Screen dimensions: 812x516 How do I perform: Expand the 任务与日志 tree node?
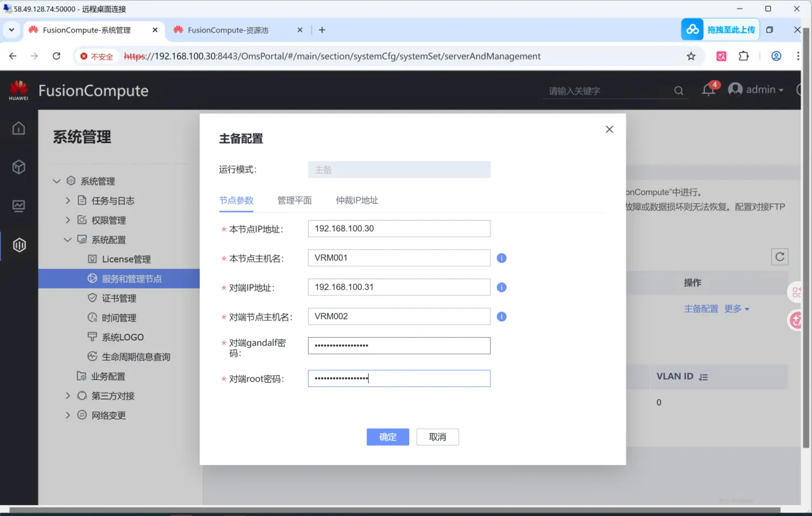[68, 201]
